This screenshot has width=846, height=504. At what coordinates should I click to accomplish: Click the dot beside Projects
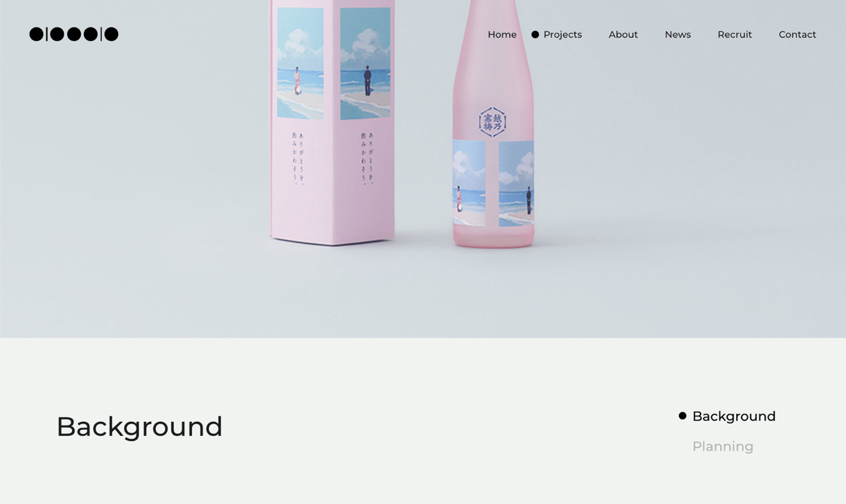[x=535, y=35]
